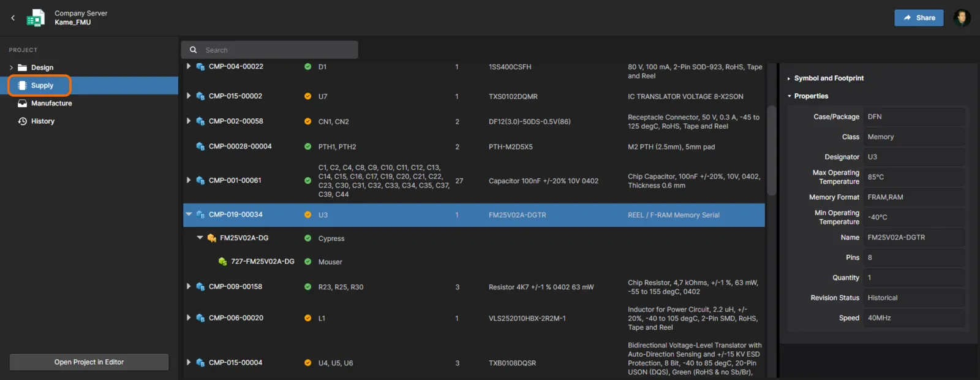Click the Min Operating Temperature value -40°C
This screenshot has height=380, width=980.
click(x=914, y=218)
